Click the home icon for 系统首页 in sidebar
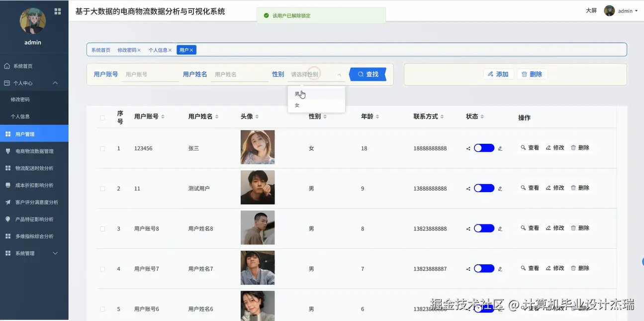 click(x=7, y=66)
